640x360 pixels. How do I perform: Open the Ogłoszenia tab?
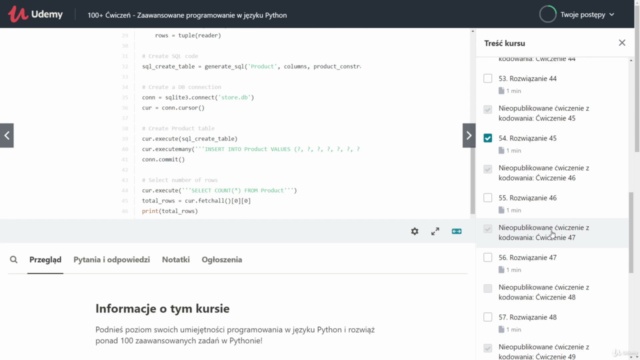[222, 260]
